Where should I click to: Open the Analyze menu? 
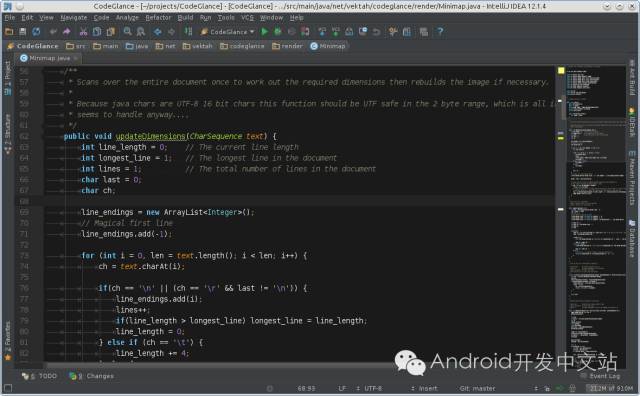coord(127,18)
